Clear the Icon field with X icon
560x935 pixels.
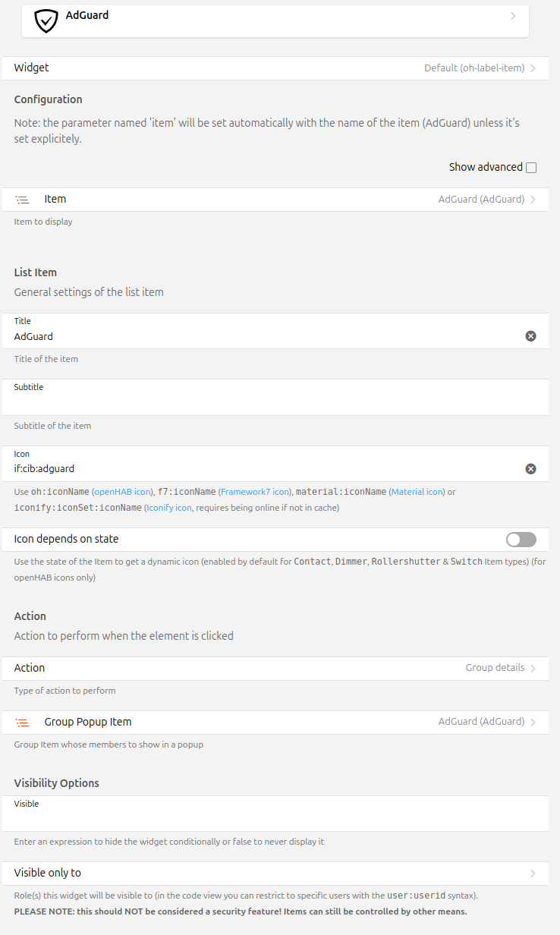pos(531,469)
